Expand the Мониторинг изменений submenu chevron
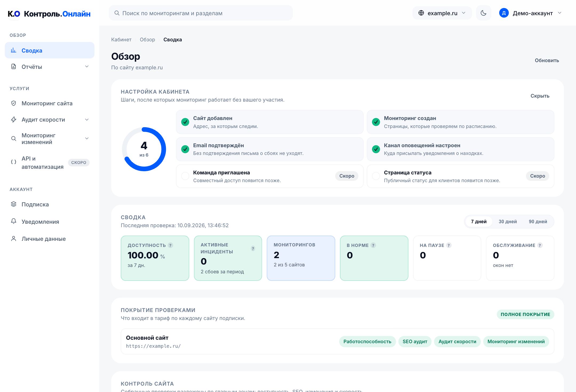The image size is (576, 392). (87, 139)
